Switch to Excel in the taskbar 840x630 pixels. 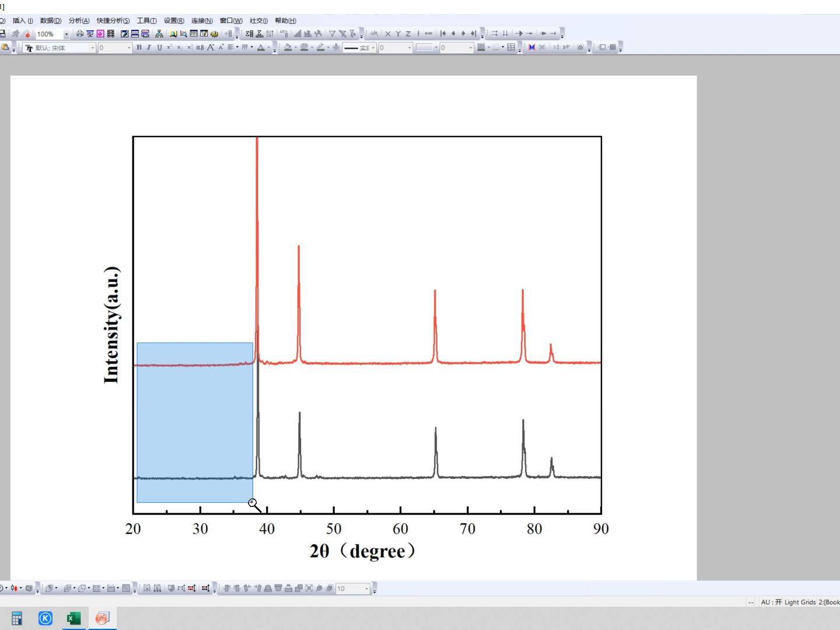coord(73,618)
